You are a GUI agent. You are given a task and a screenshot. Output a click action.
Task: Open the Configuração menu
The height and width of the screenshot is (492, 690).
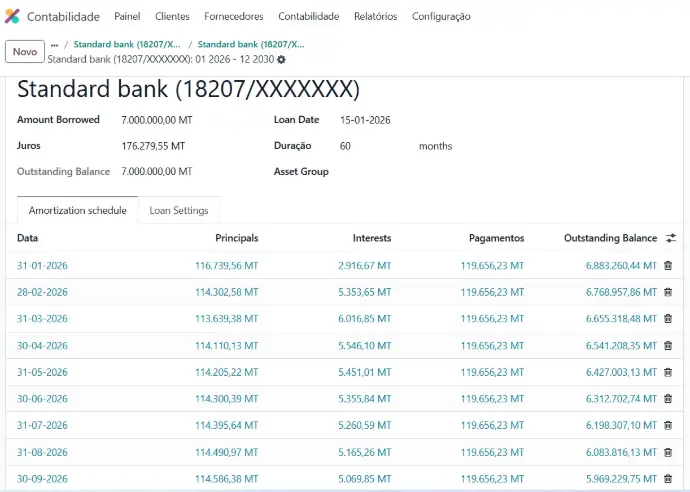pos(441,17)
